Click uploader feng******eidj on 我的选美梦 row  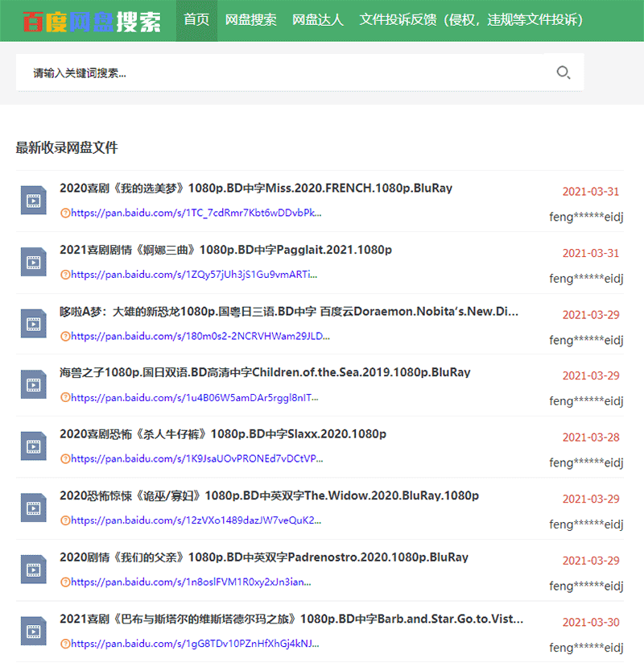tap(586, 217)
